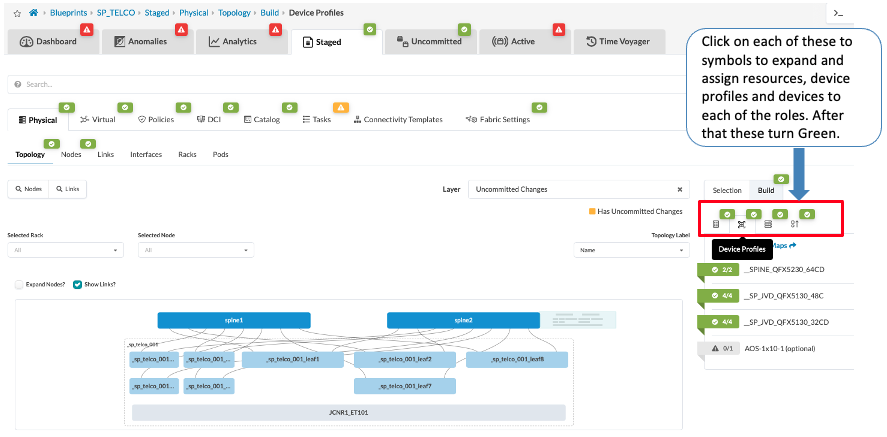Click the favorite star icon in breadcrumb
This screenshot has height=437, width=887.
click(x=18, y=12)
